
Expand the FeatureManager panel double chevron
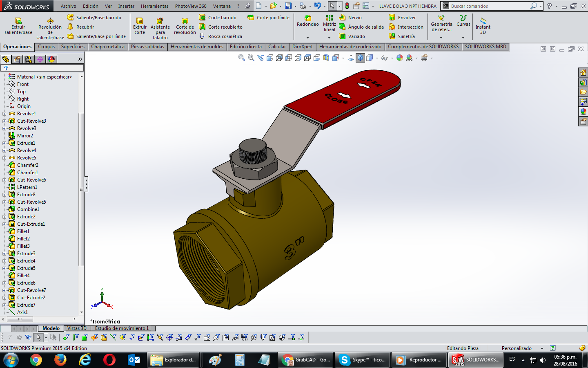(x=80, y=59)
